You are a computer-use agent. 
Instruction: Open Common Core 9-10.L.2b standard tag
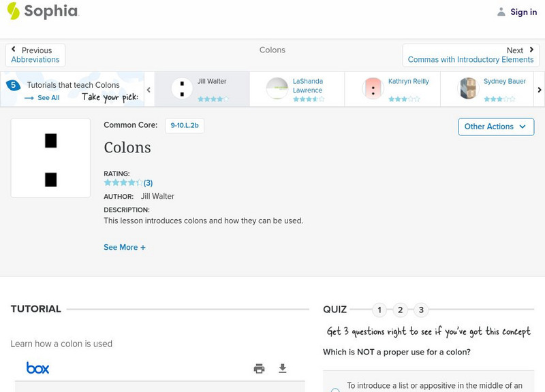[x=185, y=125]
